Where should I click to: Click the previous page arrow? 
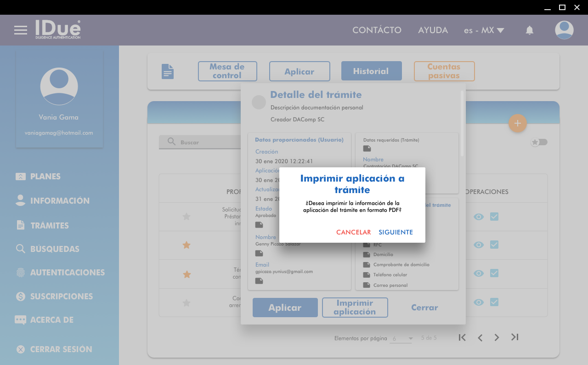click(x=480, y=337)
